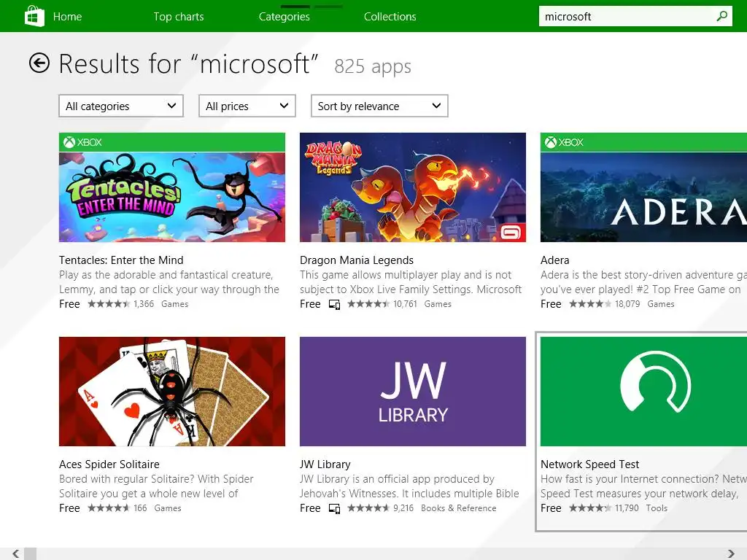Click the 11,790 rating count
The image size is (747, 560).
(627, 508)
